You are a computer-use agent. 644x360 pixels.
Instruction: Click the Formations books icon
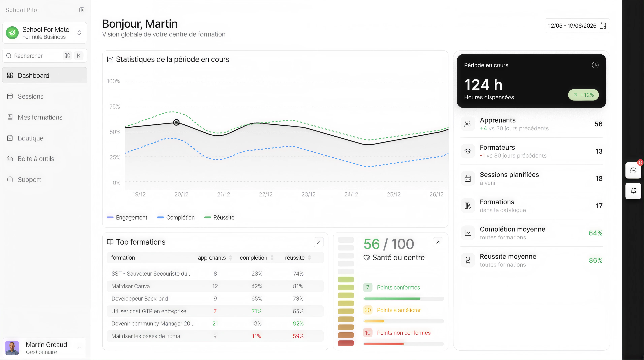click(x=468, y=206)
